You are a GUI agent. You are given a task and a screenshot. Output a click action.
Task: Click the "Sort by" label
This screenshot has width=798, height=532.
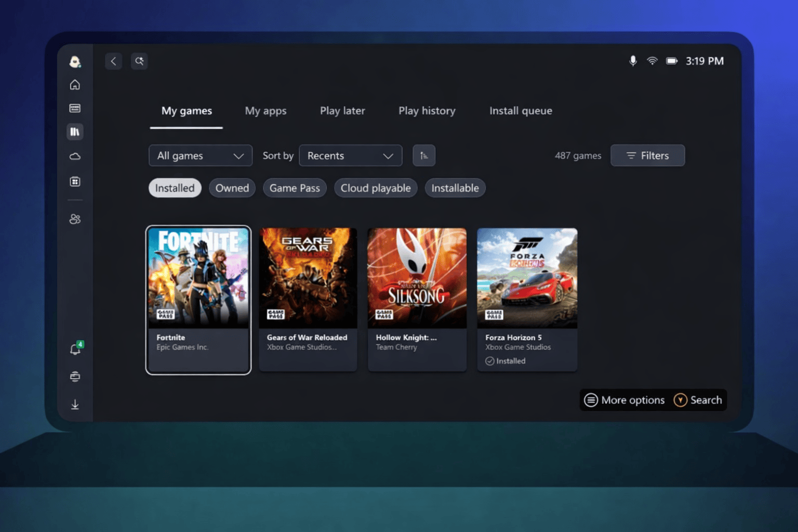tap(278, 155)
